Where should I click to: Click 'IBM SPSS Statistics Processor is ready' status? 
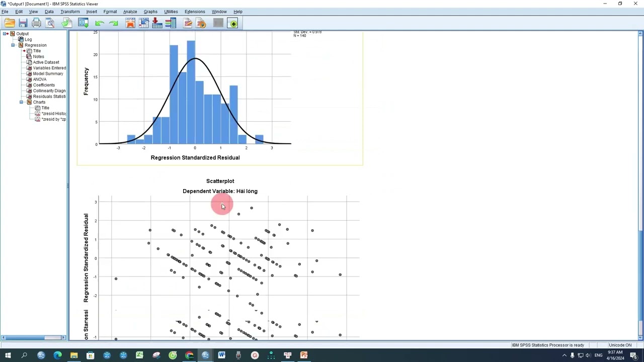point(548,345)
